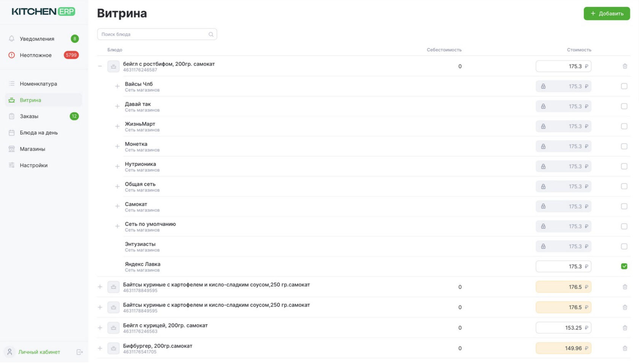639x364 pixels.
Task: Edit highlighted 149.96 price of Бифбургер
Action: pyautogui.click(x=563, y=348)
